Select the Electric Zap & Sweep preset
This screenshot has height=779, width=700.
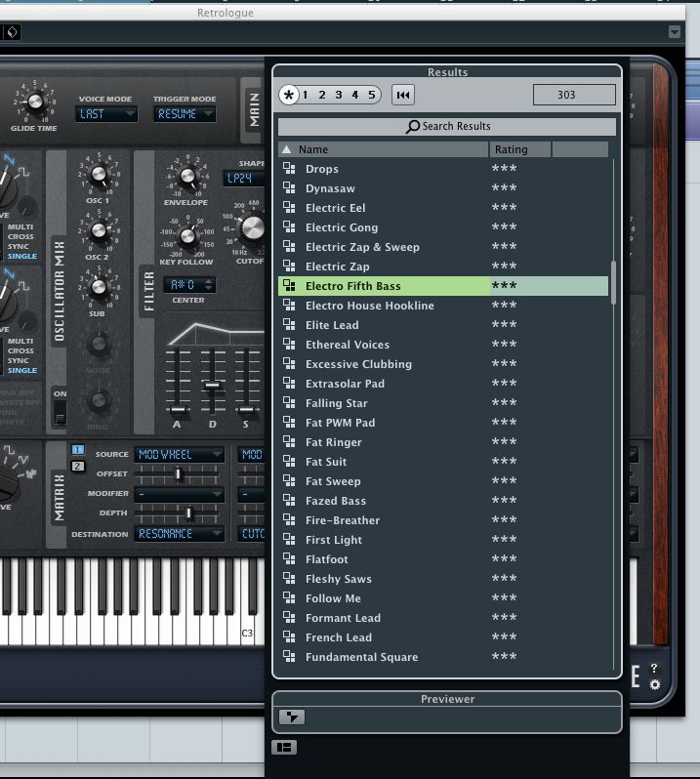pyautogui.click(x=443, y=247)
